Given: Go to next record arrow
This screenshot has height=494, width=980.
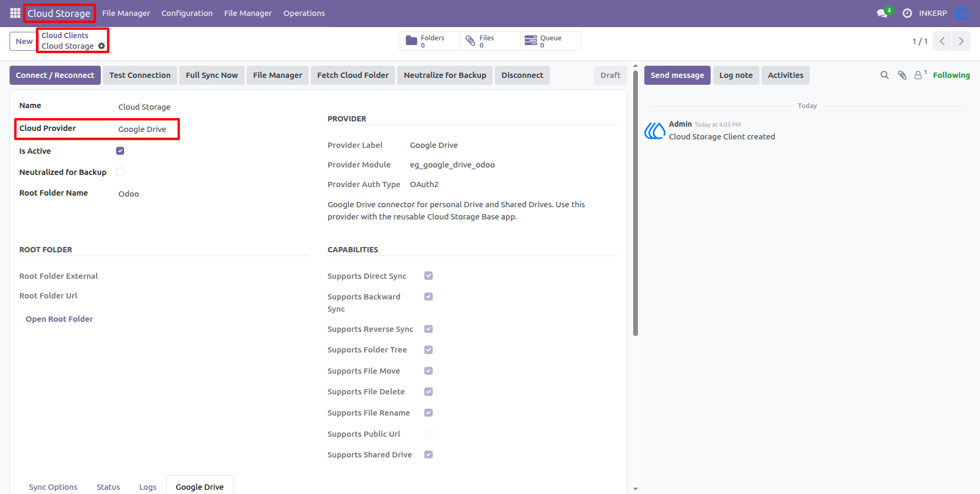Looking at the screenshot, I should [961, 41].
